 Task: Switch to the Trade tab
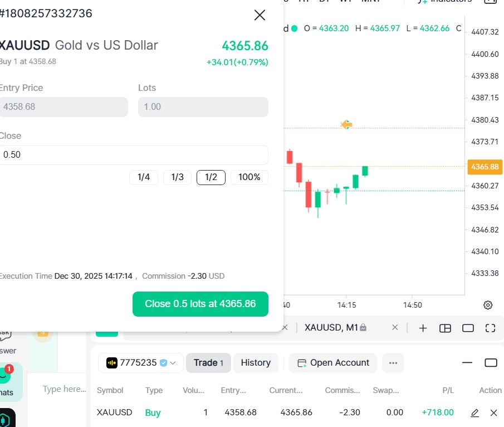coord(208,363)
